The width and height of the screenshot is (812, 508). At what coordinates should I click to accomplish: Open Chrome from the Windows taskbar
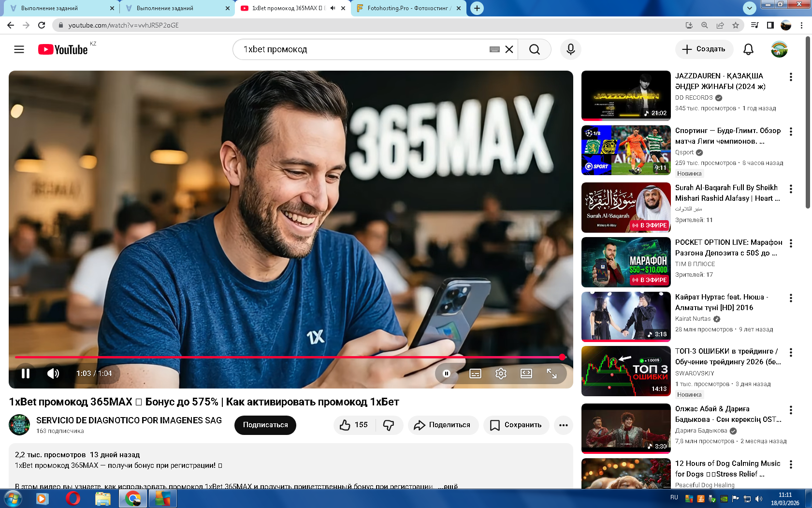coord(133,498)
